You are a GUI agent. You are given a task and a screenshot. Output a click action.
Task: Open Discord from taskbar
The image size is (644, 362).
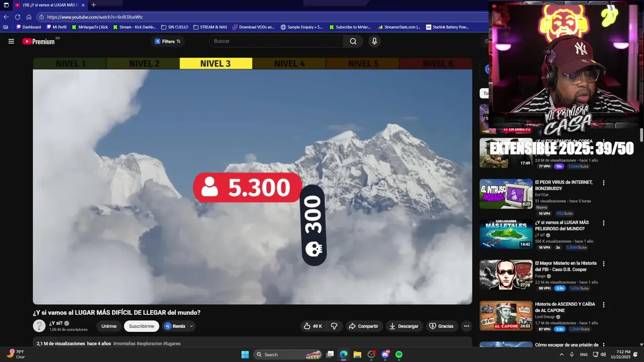(385, 354)
